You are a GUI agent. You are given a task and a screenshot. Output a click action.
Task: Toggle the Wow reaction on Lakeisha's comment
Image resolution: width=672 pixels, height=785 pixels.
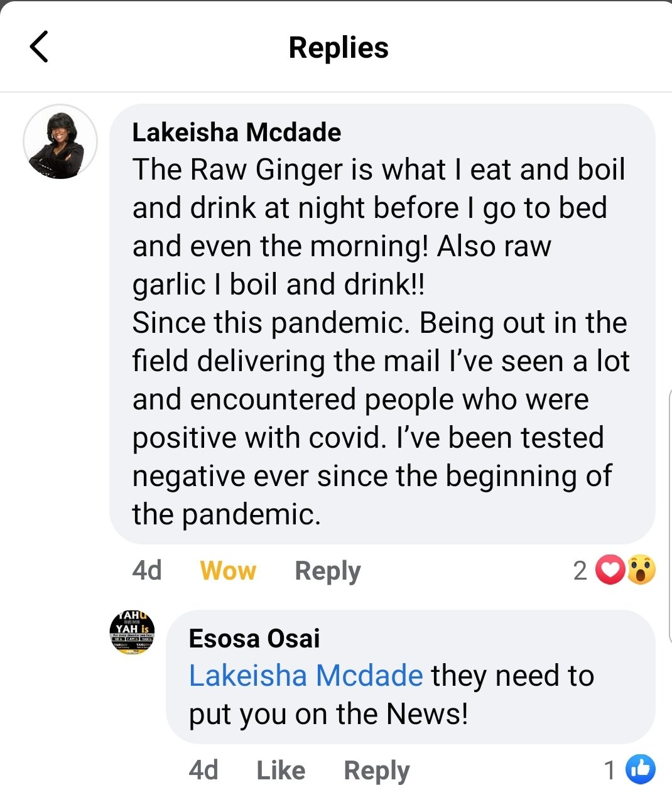(x=228, y=571)
